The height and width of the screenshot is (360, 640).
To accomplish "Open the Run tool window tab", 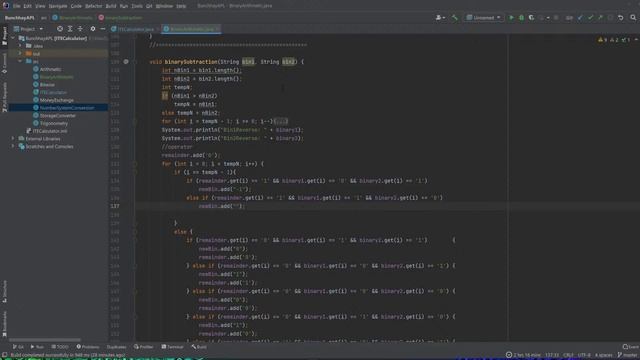I will point(37,347).
